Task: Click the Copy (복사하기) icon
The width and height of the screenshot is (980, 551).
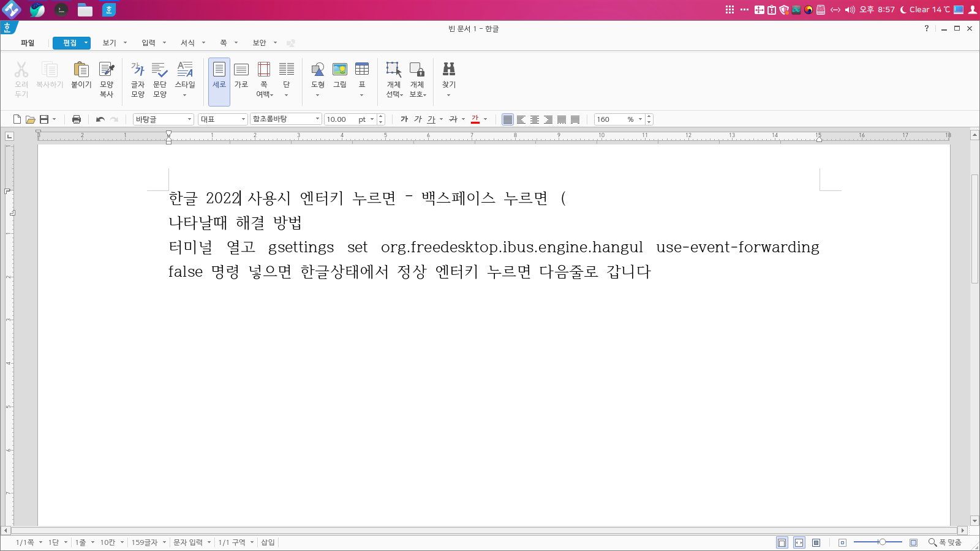Action: [x=50, y=69]
